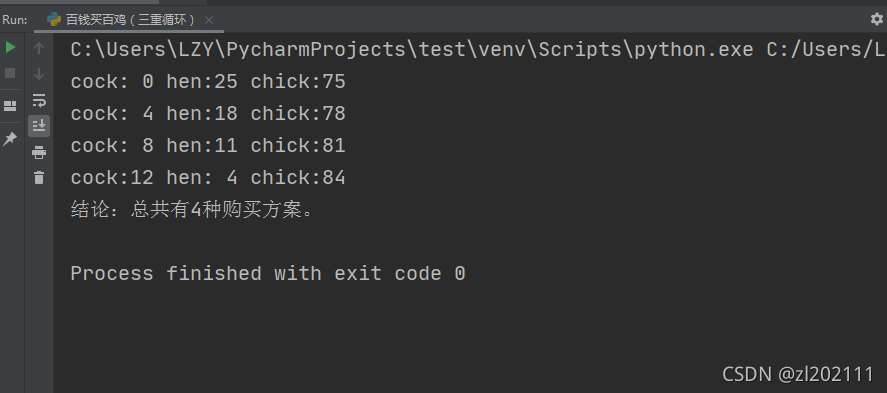Image resolution: width=887 pixels, height=393 pixels.
Task: Toggle Soft-Wrap for console output
Action: coord(38,101)
